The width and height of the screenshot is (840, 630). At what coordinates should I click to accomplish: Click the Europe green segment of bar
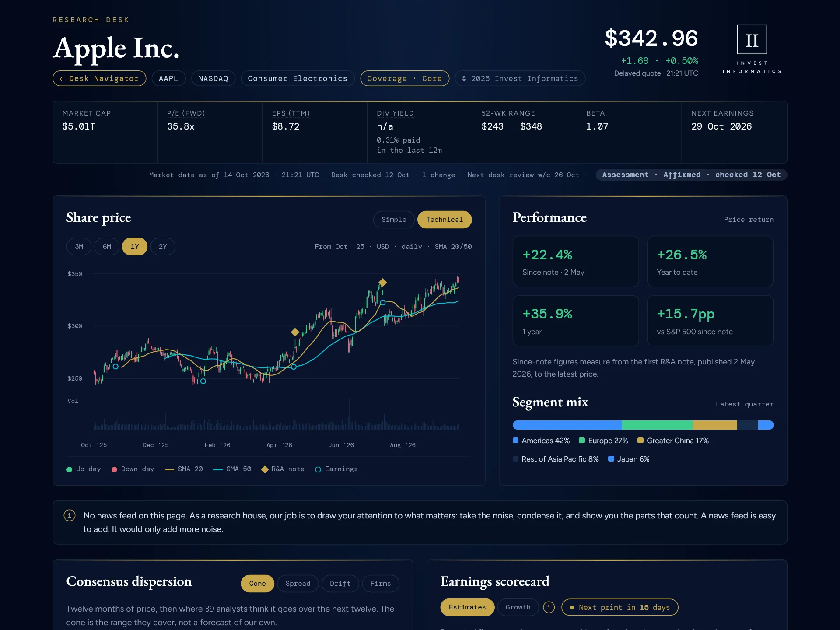657,425
